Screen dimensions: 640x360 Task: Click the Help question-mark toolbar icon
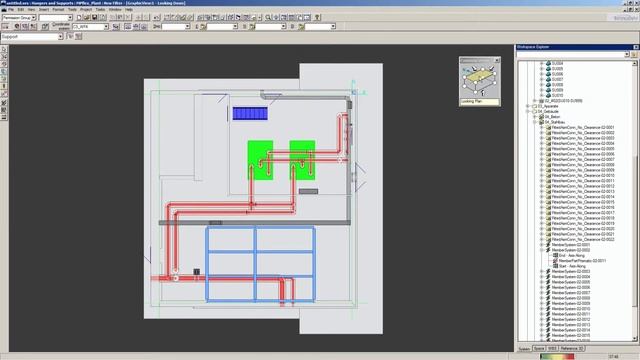pos(317,18)
